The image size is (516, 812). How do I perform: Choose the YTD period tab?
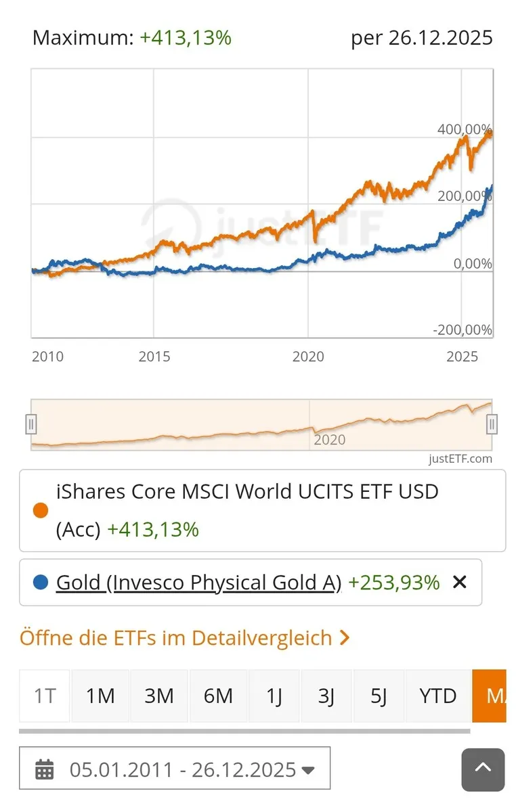(437, 696)
